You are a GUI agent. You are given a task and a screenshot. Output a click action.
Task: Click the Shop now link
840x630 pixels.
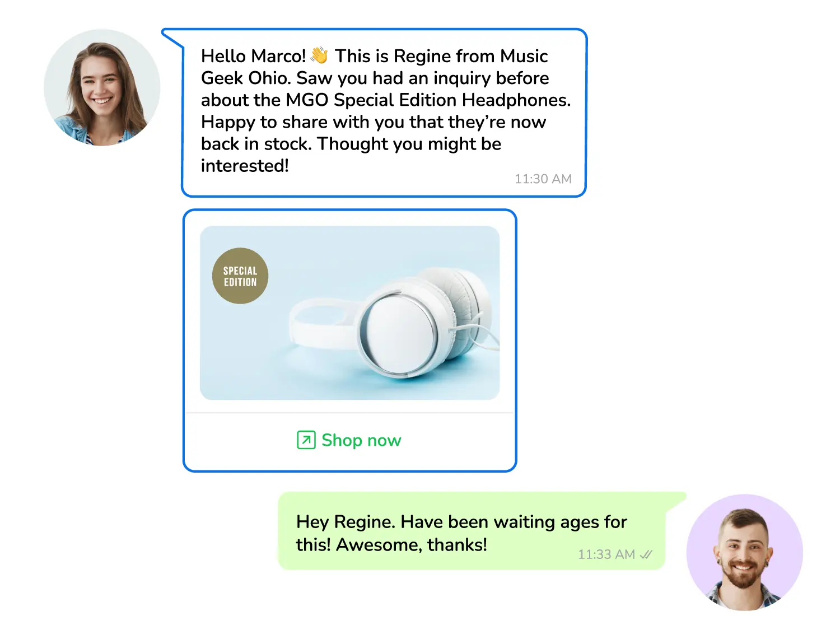(349, 440)
